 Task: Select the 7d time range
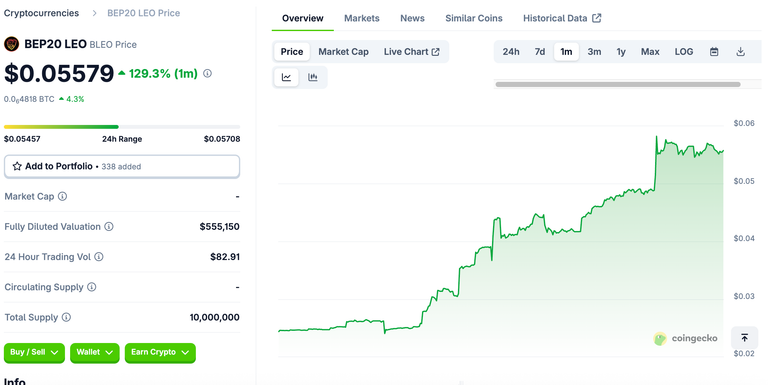pos(540,51)
